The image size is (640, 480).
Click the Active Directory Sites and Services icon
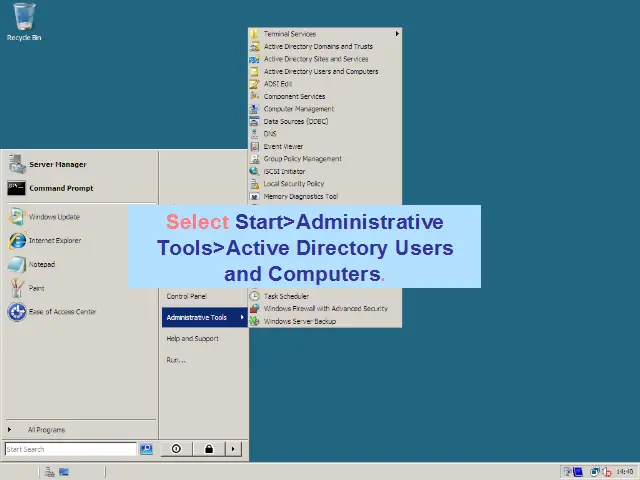click(254, 59)
